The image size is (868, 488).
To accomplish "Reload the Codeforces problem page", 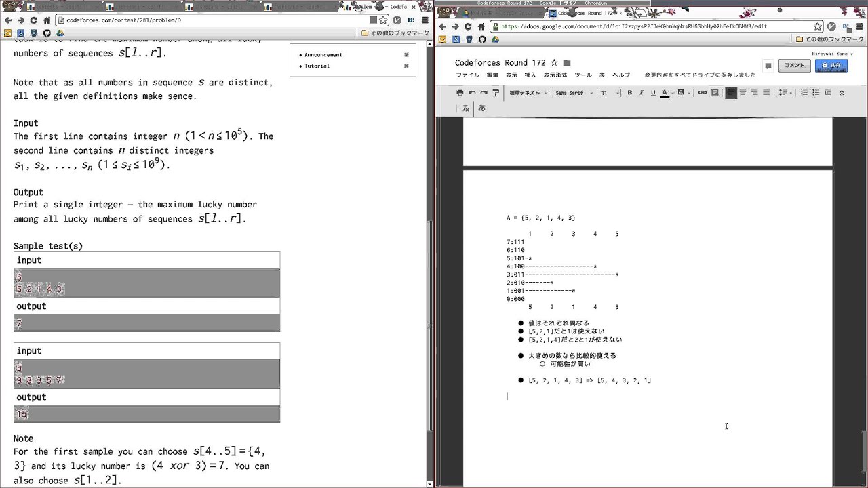I will (33, 20).
